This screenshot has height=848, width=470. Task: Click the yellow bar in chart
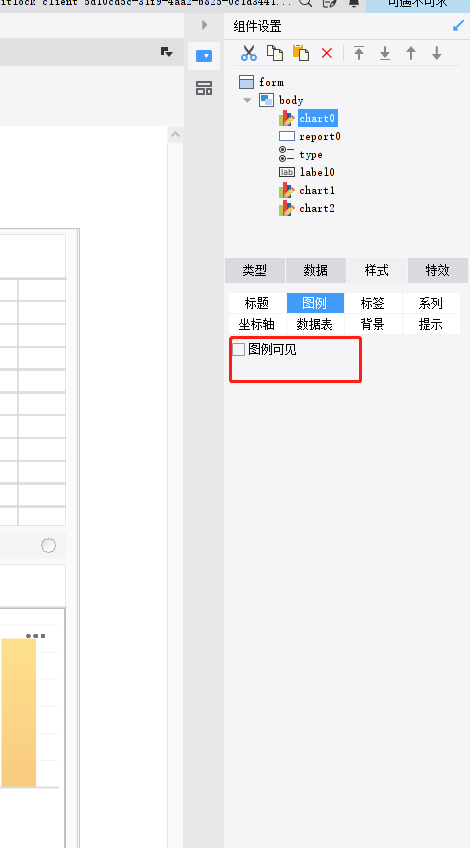[18, 712]
